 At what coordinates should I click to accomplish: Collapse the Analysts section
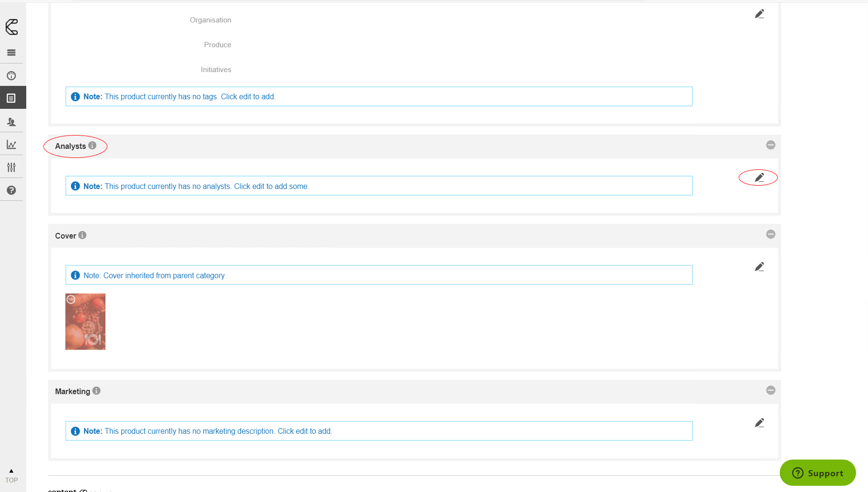(771, 145)
